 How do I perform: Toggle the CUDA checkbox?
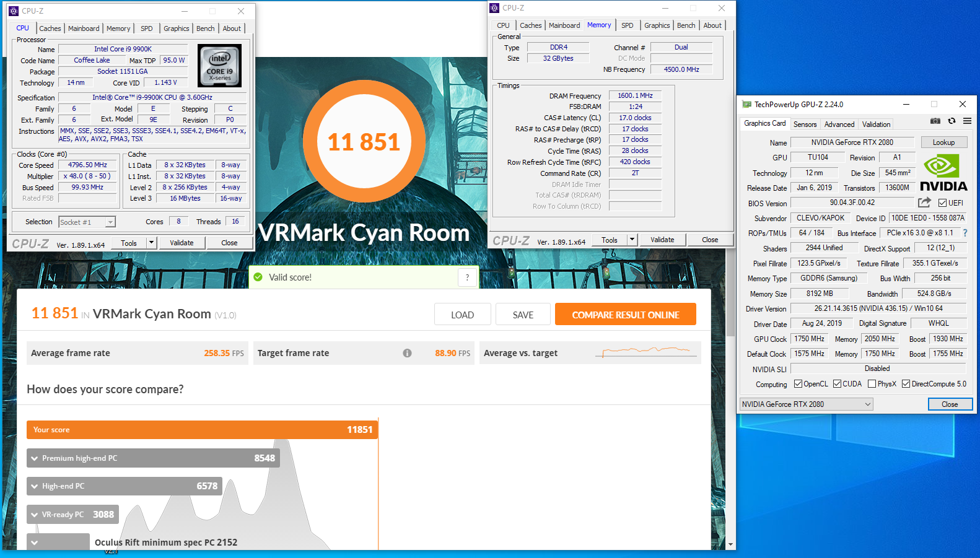click(838, 384)
